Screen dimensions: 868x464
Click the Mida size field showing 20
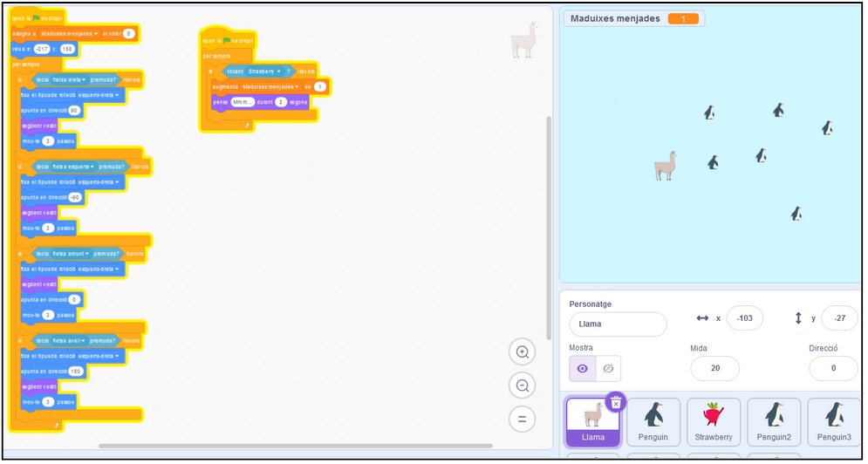coord(714,369)
